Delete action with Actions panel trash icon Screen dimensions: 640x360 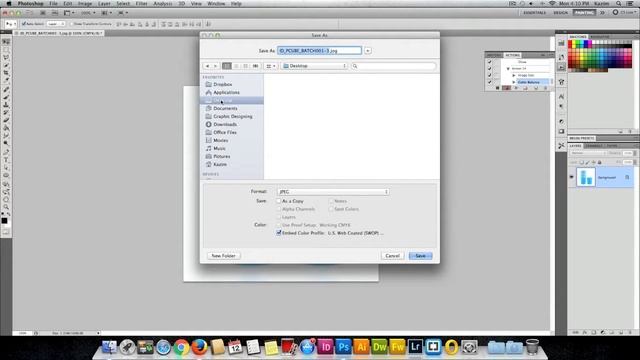(546, 88)
